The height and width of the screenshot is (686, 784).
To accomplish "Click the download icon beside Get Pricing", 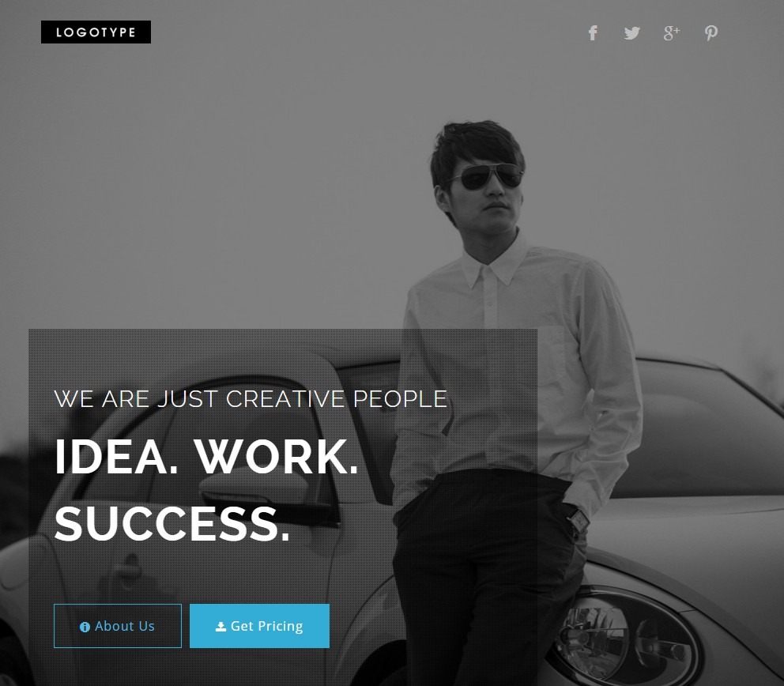I will [220, 627].
